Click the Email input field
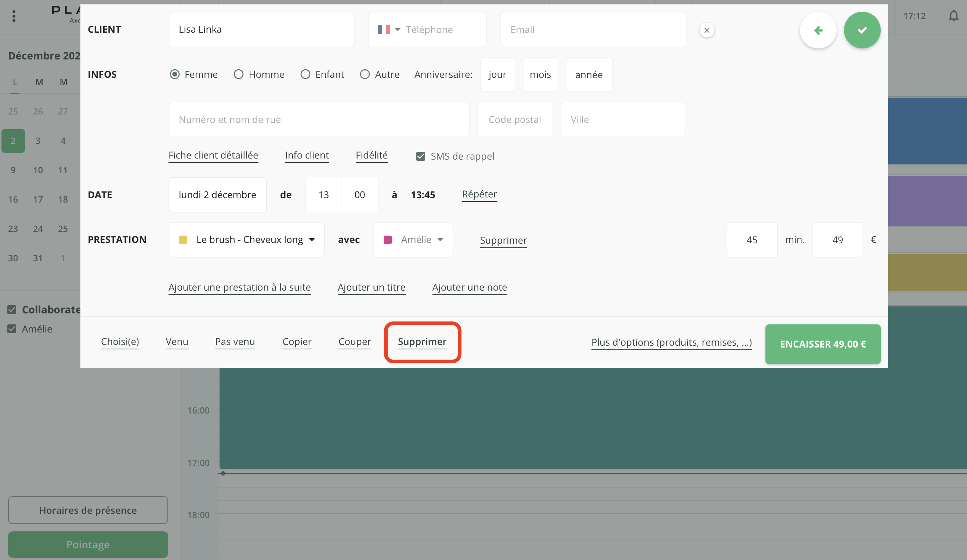967x560 pixels. 593,29
